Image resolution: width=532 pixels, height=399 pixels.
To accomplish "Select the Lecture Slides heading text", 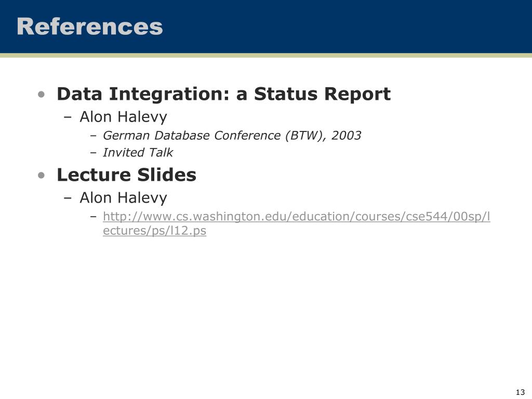I will point(127,175).
